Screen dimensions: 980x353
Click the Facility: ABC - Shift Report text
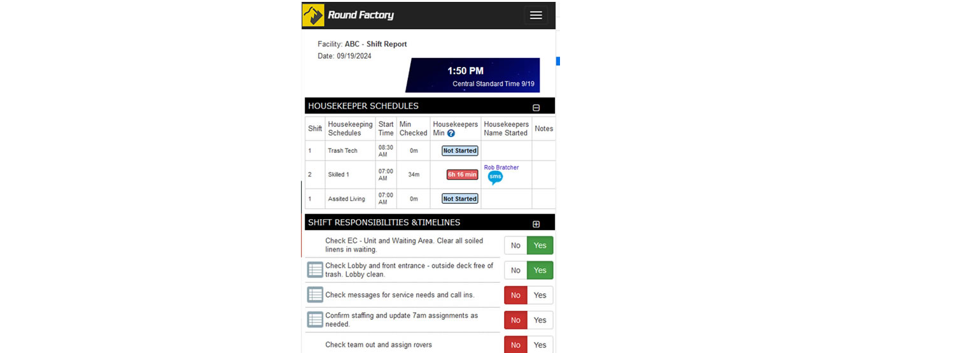(362, 45)
